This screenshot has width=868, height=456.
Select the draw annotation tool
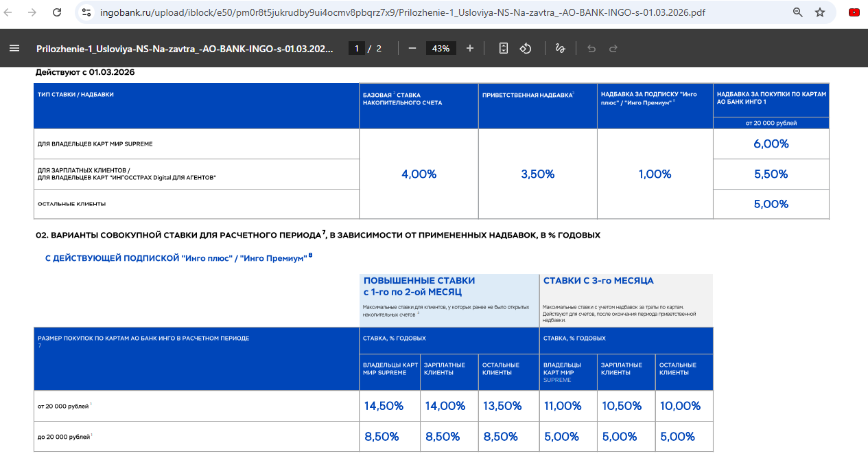point(560,48)
